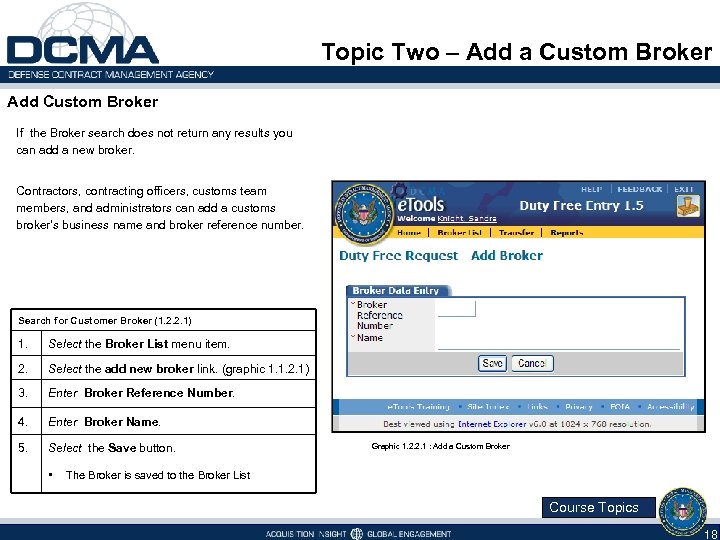Screen dimensions: 720x540
Task: Open the Links footer link
Action: (x=537, y=407)
